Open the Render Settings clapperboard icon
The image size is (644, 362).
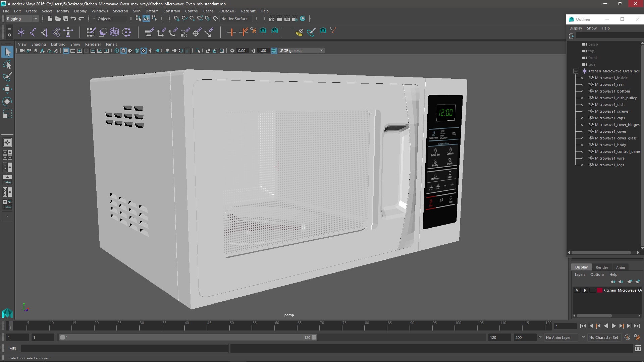[x=294, y=19]
